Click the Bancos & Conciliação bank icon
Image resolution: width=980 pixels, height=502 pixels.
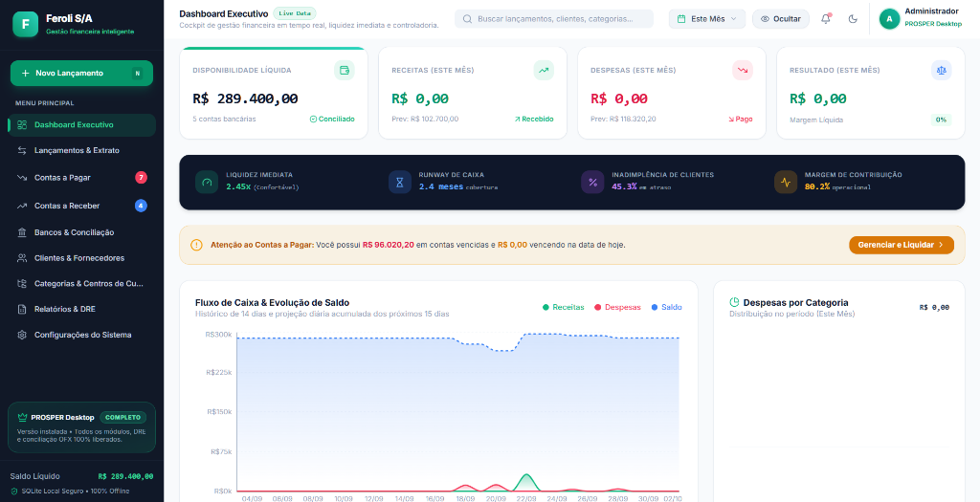22,232
